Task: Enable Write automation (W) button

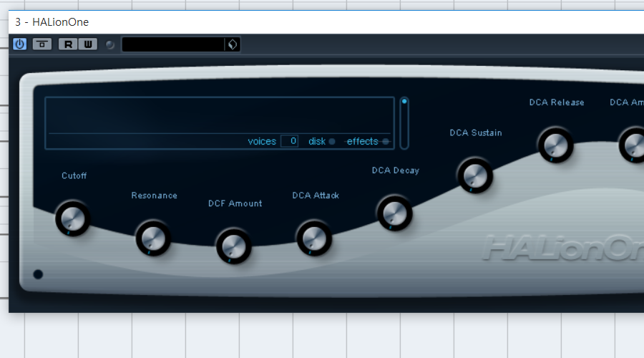Action: pos(88,44)
